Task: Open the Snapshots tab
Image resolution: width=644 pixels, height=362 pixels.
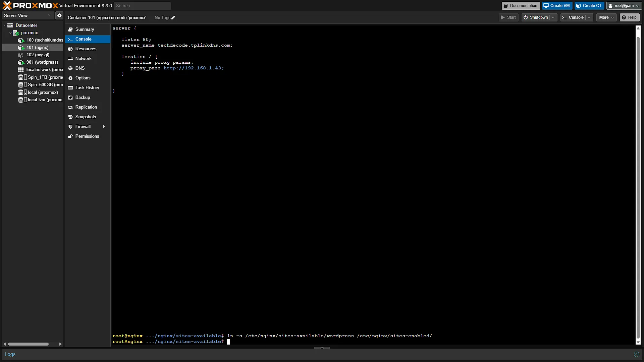Action: pyautogui.click(x=88, y=117)
